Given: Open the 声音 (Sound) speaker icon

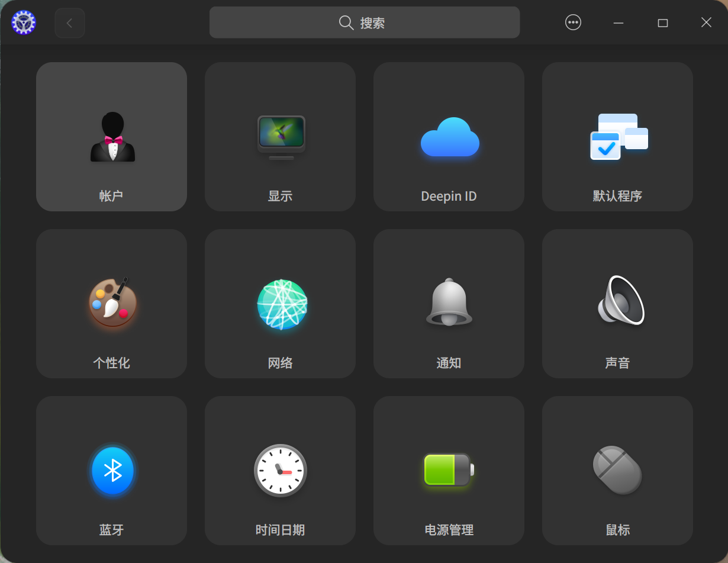Looking at the screenshot, I should click(617, 303).
